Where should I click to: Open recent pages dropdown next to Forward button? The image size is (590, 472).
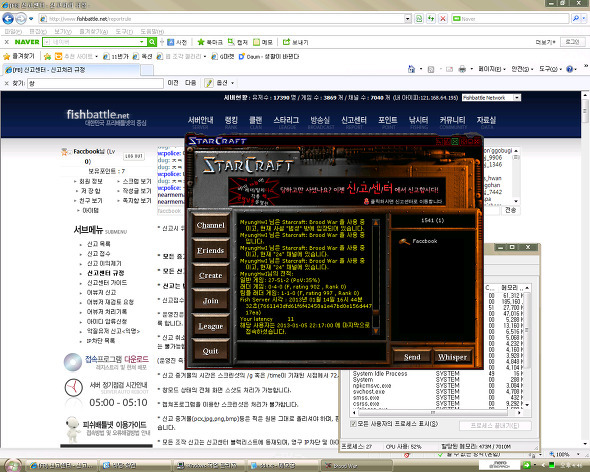click(31, 18)
